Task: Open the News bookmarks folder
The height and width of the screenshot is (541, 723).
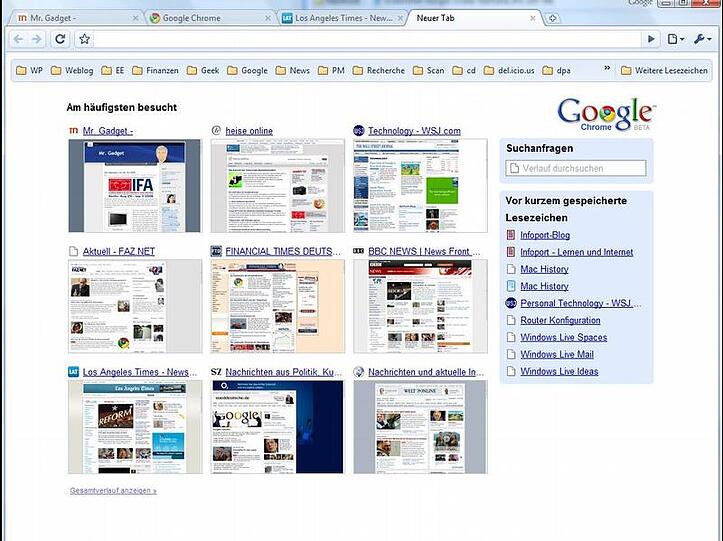Action: (292, 71)
